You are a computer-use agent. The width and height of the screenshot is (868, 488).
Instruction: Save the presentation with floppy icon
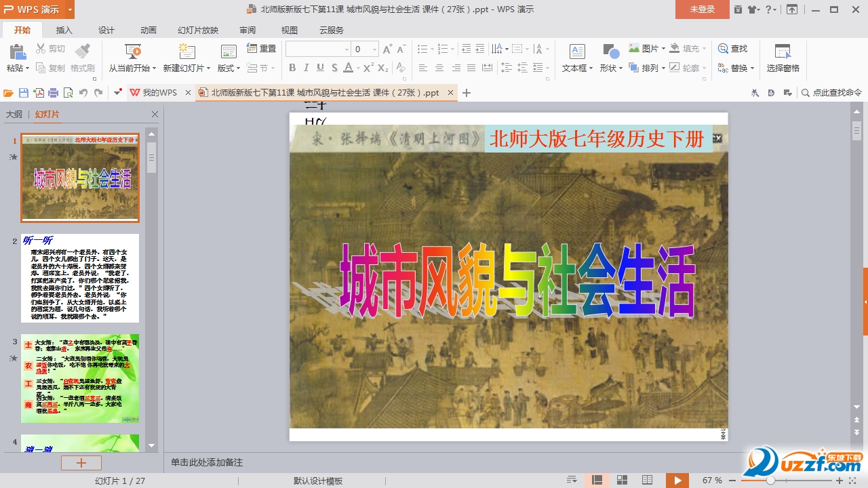(24, 93)
